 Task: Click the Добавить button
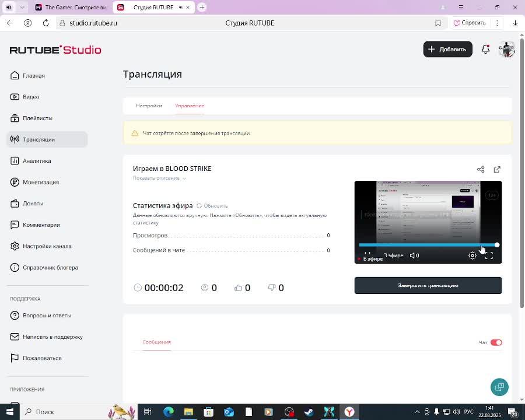click(447, 49)
